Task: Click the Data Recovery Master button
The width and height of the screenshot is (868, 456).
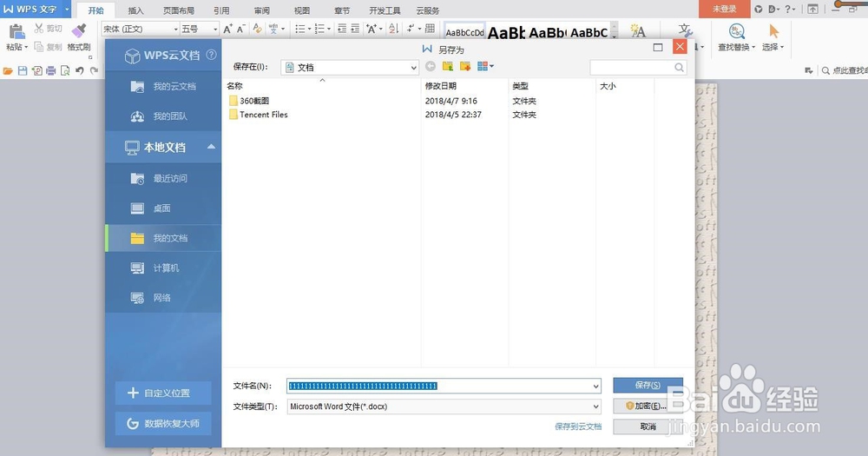Action: [x=163, y=423]
